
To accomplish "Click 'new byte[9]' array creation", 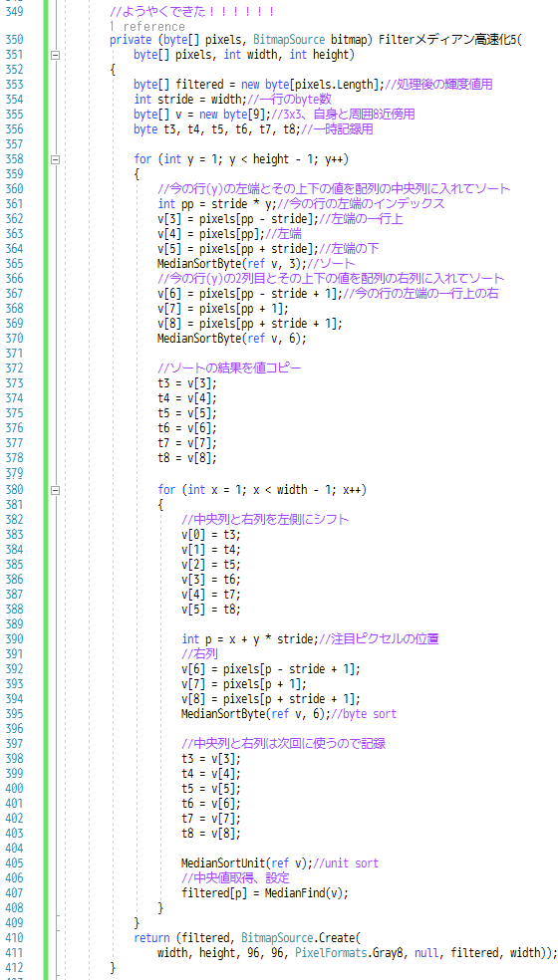I will (x=234, y=114).
